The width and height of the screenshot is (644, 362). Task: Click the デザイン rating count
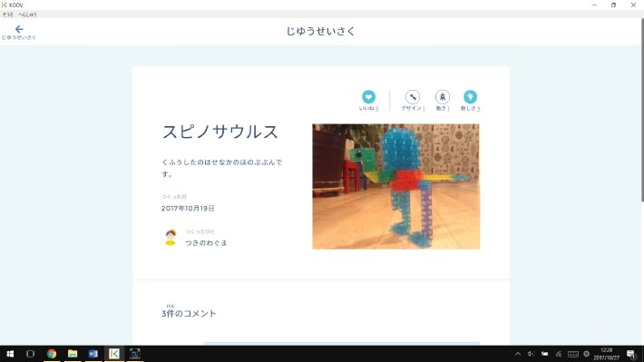click(424, 109)
